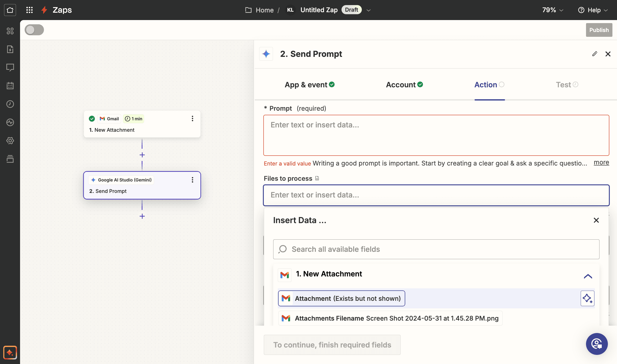The image size is (617, 364).
Task: Click the home icon in top-left corner
Action: click(10, 10)
